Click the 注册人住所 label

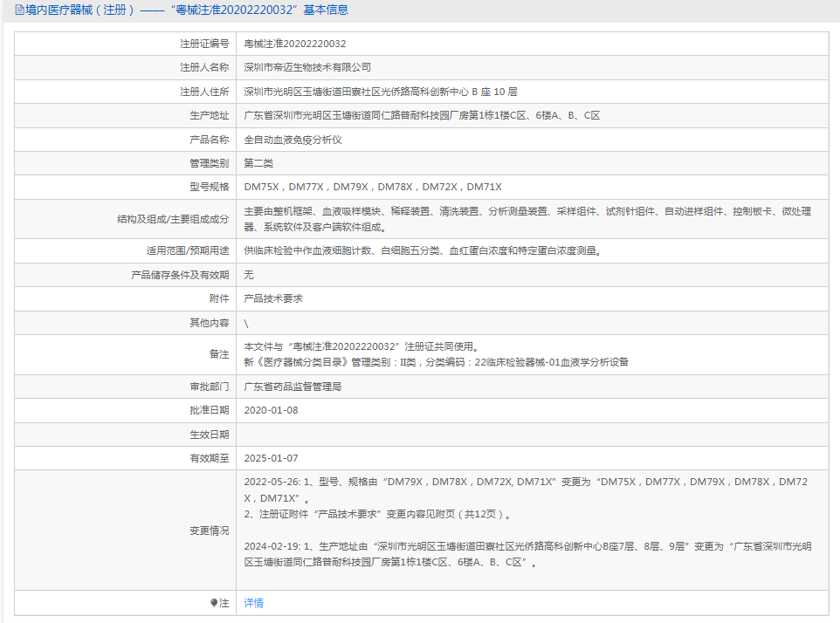click(204, 92)
